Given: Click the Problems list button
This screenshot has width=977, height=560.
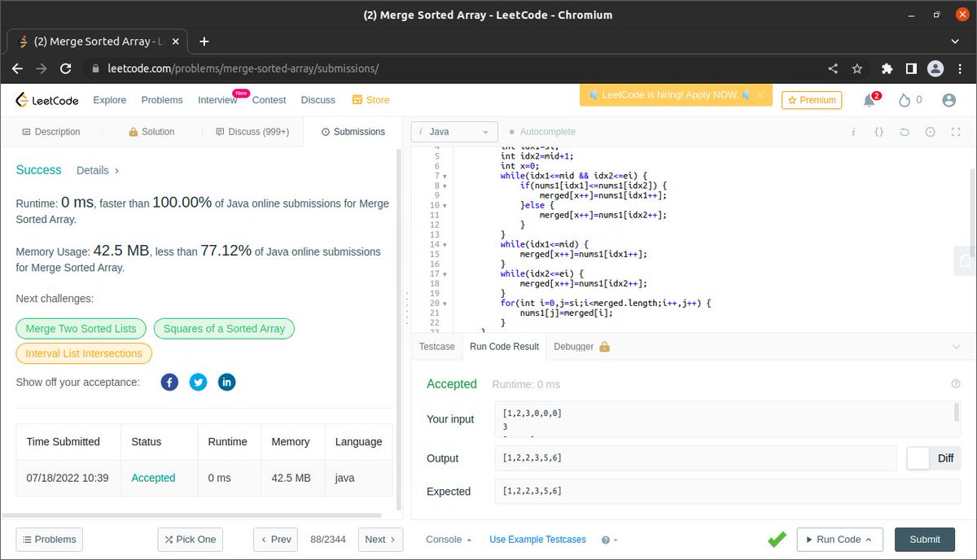Looking at the screenshot, I should [x=50, y=540].
